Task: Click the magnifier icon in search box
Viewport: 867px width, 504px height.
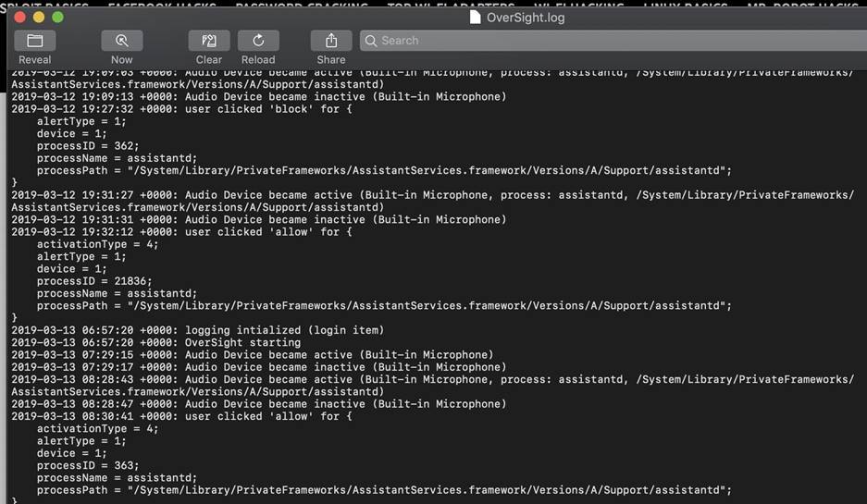Action: click(371, 41)
